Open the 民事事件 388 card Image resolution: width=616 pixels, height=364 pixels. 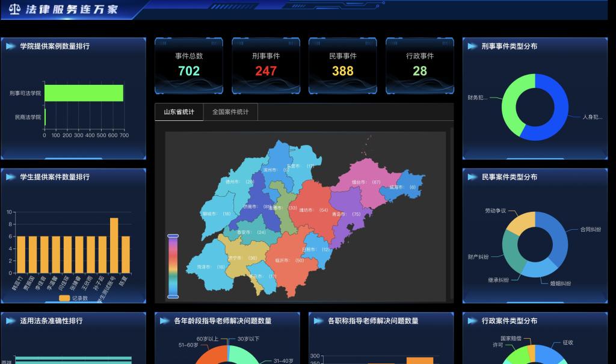[343, 66]
